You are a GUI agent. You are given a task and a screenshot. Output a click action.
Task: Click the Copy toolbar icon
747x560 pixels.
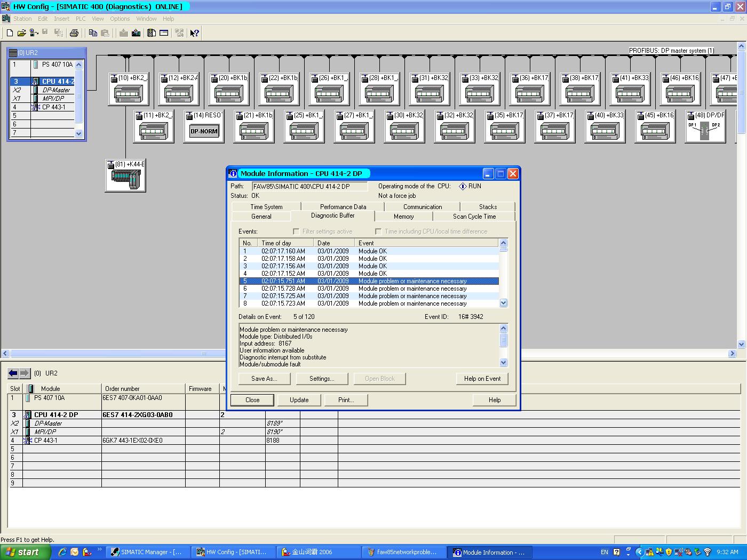[x=93, y=33]
